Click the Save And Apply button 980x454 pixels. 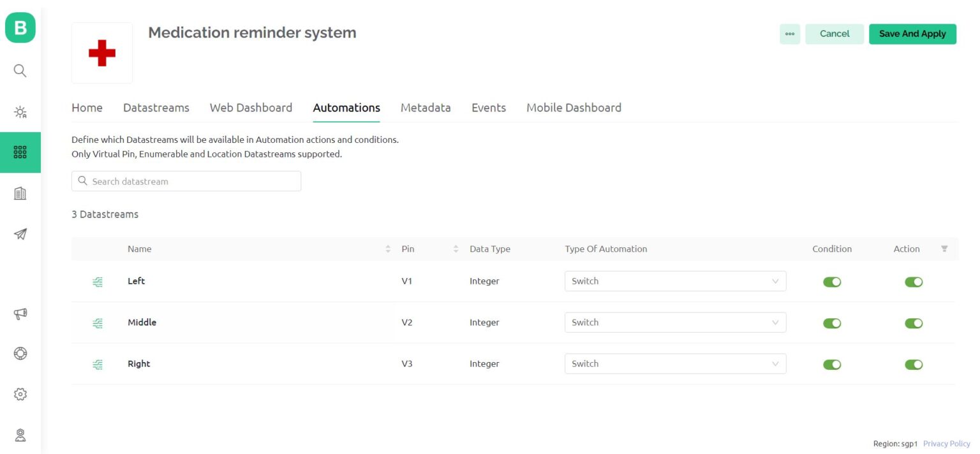912,34
